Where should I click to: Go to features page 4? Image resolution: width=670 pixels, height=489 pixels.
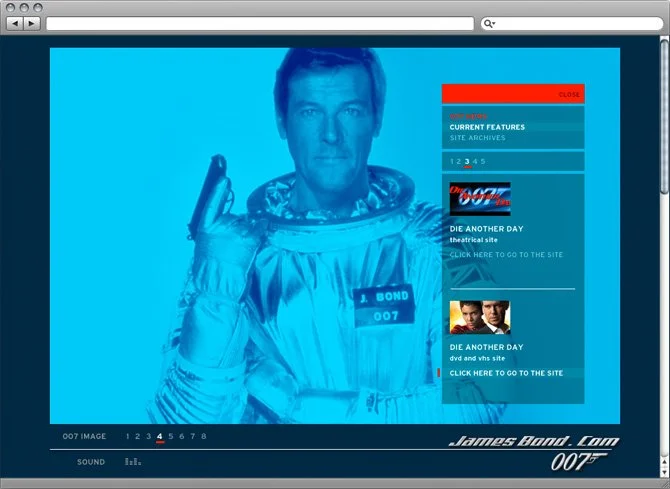(x=475, y=161)
